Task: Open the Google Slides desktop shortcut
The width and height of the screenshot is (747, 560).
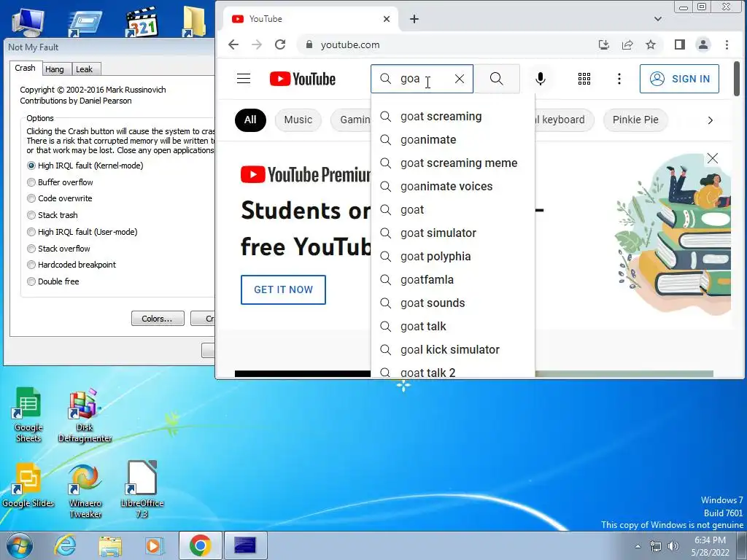Action: pyautogui.click(x=28, y=485)
